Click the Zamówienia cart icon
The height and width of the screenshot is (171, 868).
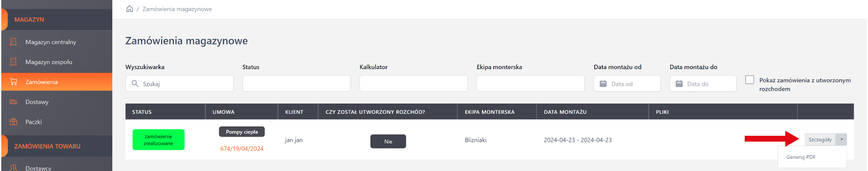click(14, 82)
